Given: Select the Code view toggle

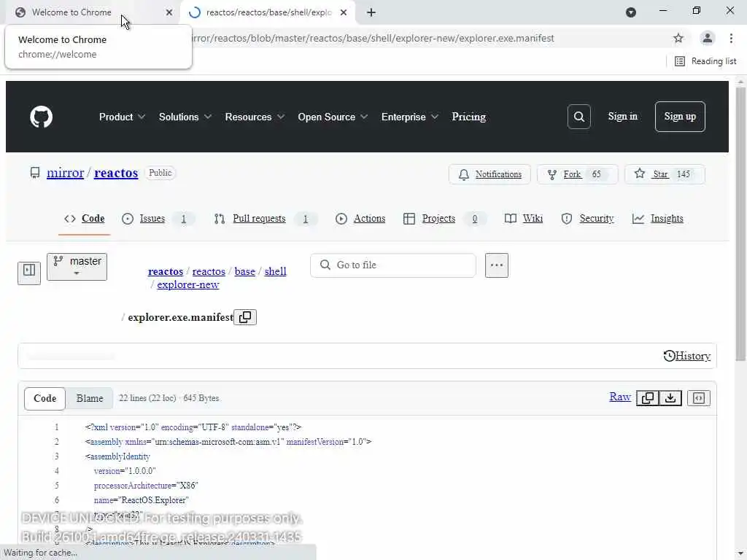Looking at the screenshot, I should click(44, 399).
